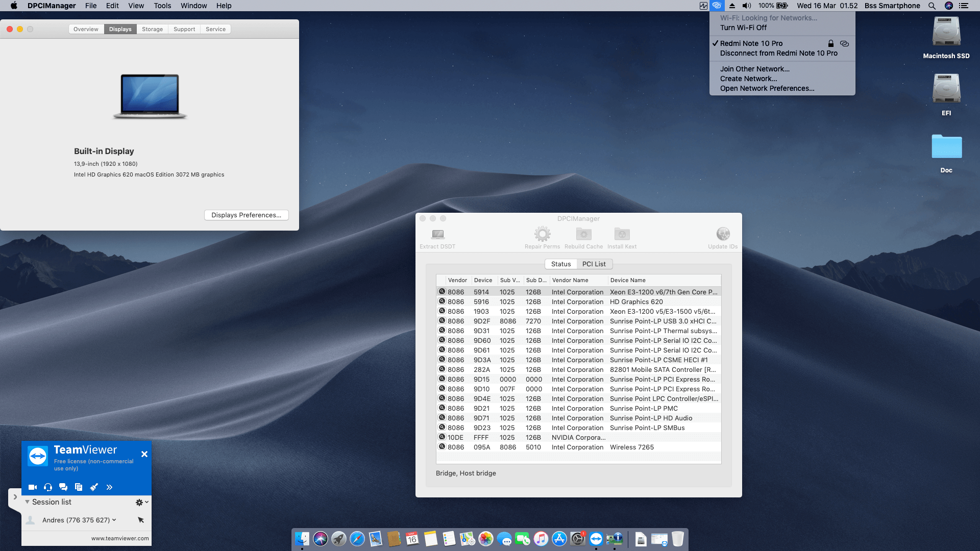Open the Tools menu in the menu bar
Viewport: 980px width, 551px height.
(162, 6)
